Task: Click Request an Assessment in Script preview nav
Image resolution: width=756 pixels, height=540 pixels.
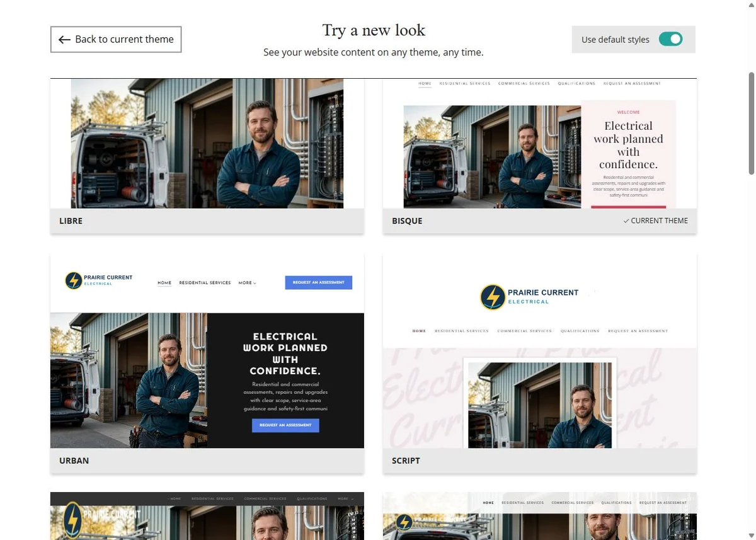Action: pyautogui.click(x=638, y=331)
